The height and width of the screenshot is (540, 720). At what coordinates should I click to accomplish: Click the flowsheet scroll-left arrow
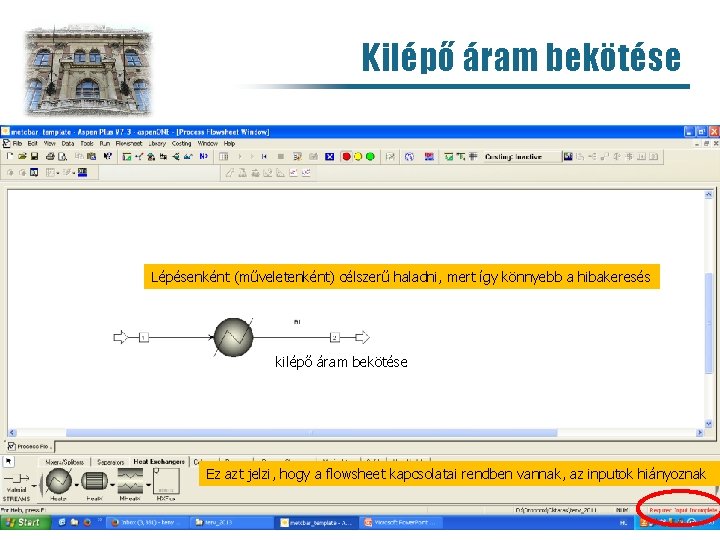click(x=12, y=433)
